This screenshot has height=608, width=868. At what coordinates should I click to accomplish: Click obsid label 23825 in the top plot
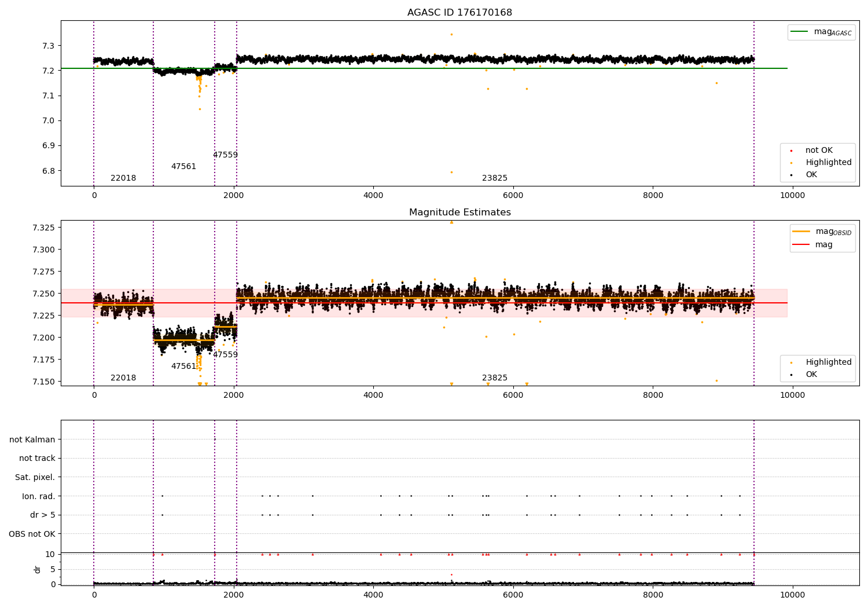tap(495, 178)
